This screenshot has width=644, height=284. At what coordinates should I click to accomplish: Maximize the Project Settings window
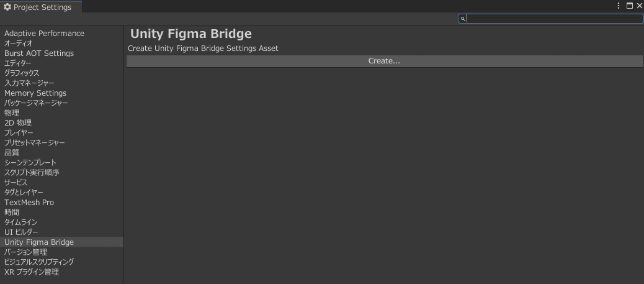[630, 6]
